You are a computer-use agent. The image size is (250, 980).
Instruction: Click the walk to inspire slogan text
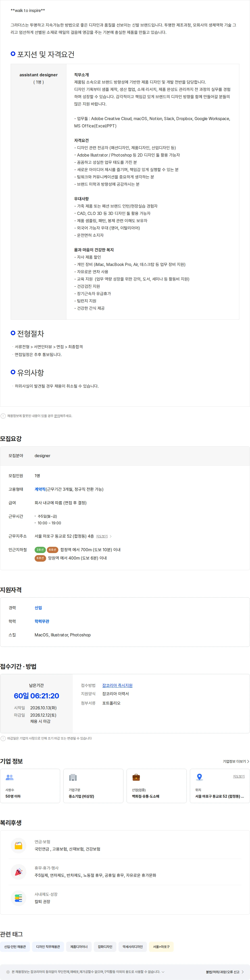28,11
